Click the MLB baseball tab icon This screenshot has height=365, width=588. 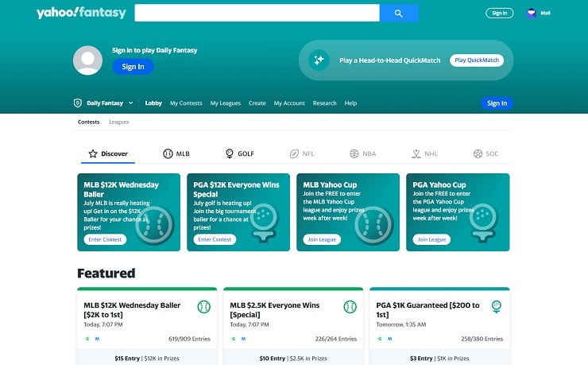tap(168, 153)
